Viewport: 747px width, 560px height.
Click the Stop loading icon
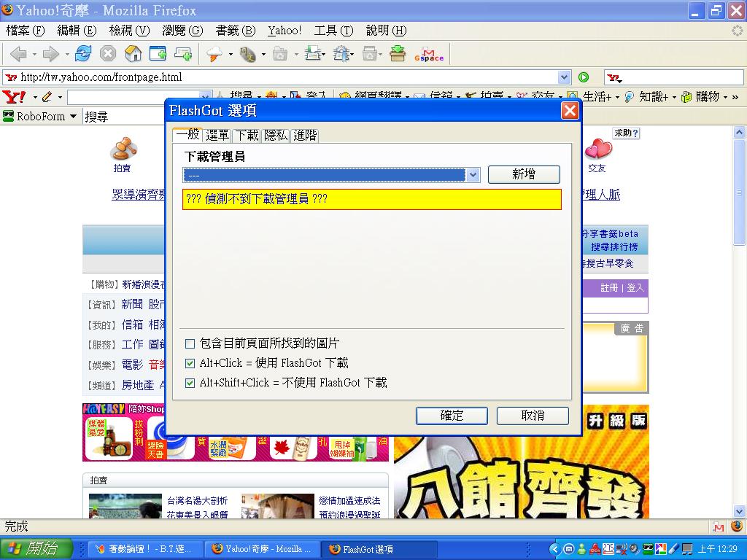[x=108, y=53]
